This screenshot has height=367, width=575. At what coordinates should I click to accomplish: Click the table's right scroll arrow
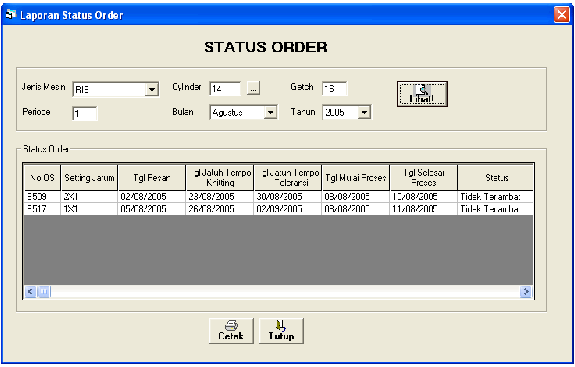[x=526, y=292]
